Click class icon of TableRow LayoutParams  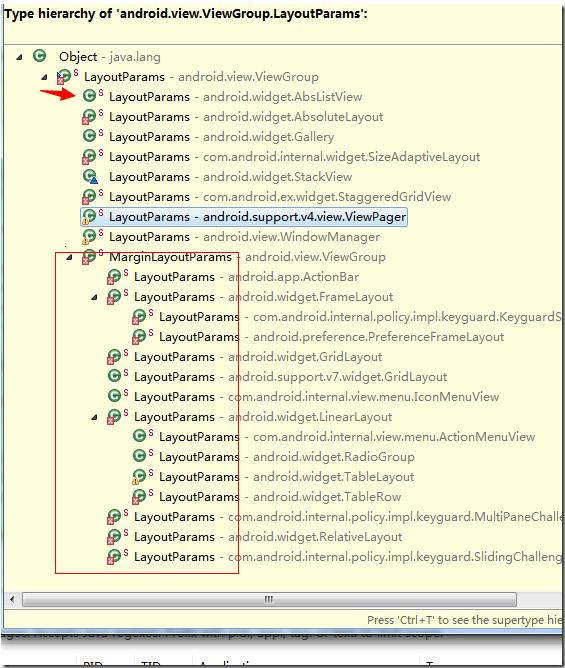139,497
